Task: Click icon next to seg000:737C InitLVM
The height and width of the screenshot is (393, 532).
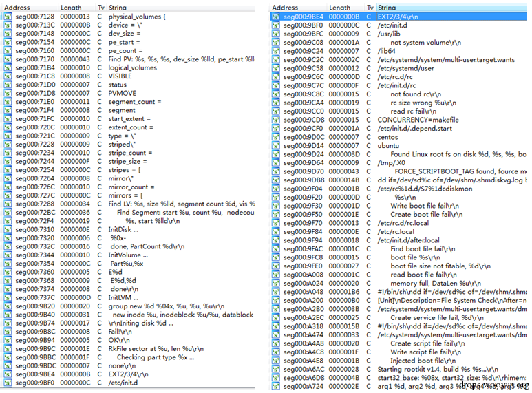Action: pos(8,297)
